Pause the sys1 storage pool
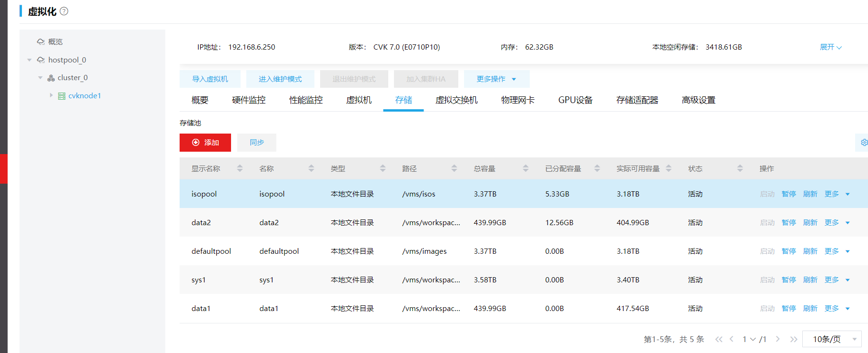Image resolution: width=868 pixels, height=353 pixels. (x=789, y=280)
